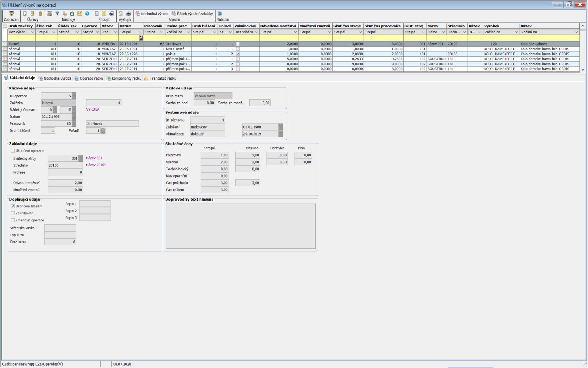Image resolution: width=588 pixels, height=368 pixels.
Task: Click the new record icon in Úpravy
Action: coord(25,14)
